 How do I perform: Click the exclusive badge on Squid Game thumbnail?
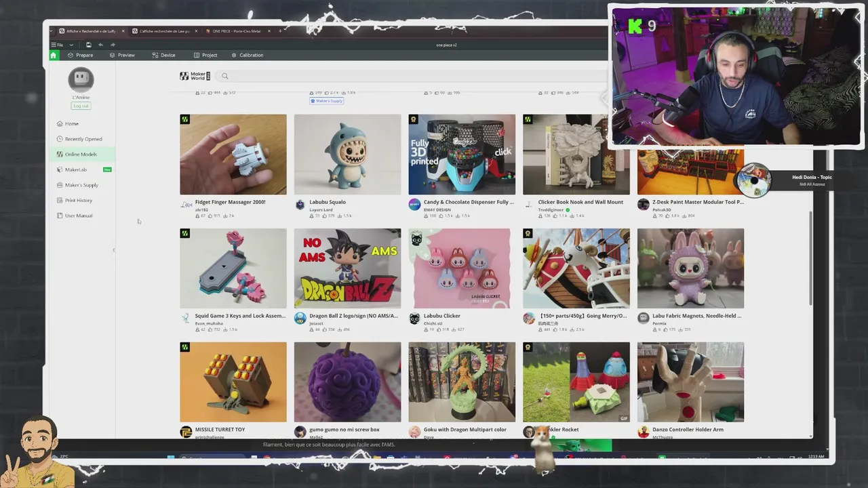[184, 233]
